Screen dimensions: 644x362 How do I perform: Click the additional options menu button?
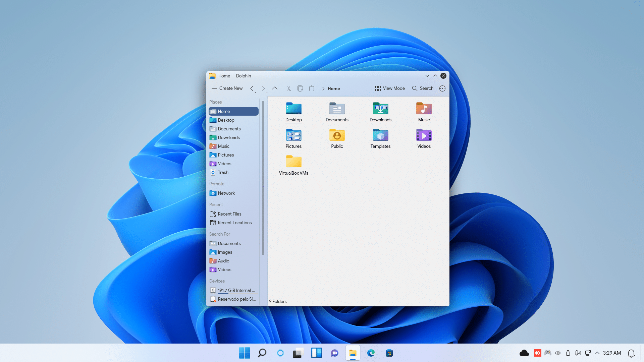pyautogui.click(x=442, y=88)
